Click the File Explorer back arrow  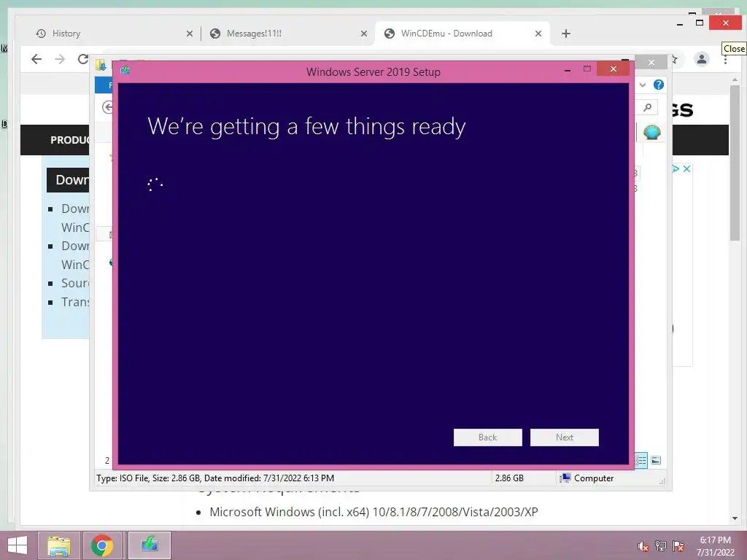(108, 108)
